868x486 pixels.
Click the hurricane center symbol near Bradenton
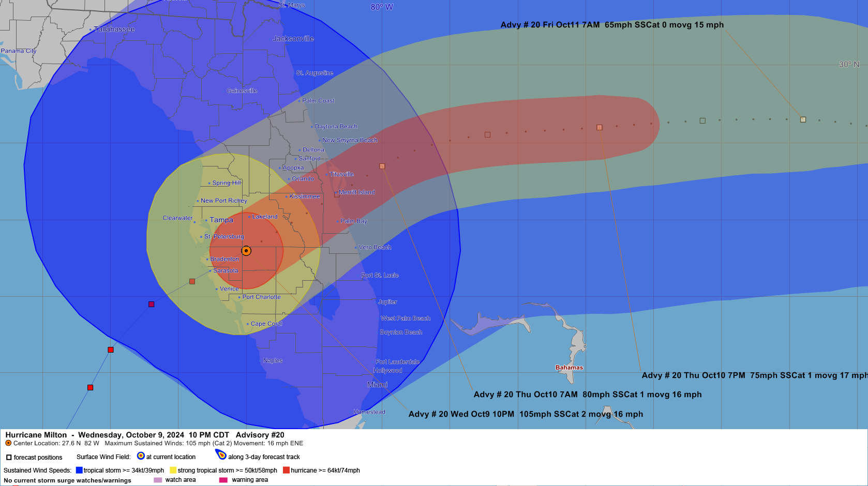246,251
